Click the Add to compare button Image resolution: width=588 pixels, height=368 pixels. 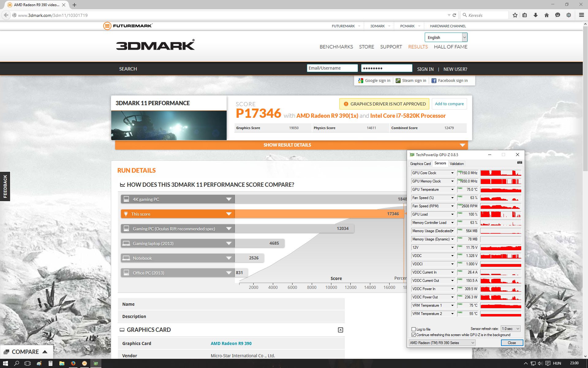(x=449, y=104)
